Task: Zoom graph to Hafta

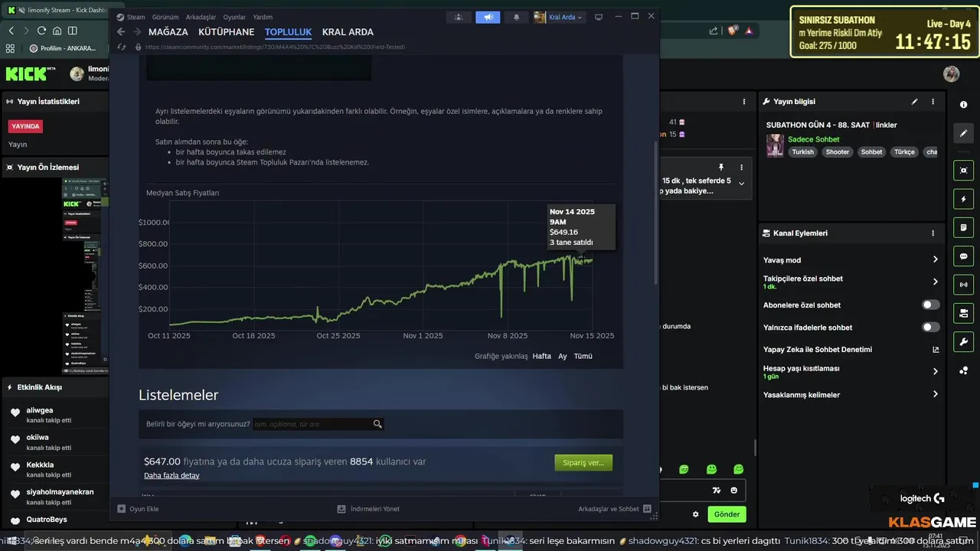Action: (542, 356)
